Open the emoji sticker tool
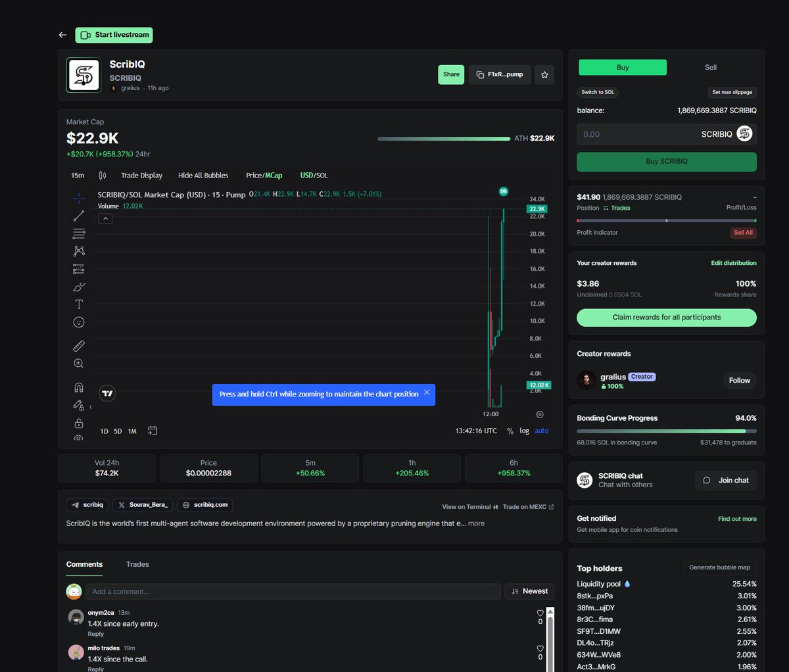 (79, 322)
